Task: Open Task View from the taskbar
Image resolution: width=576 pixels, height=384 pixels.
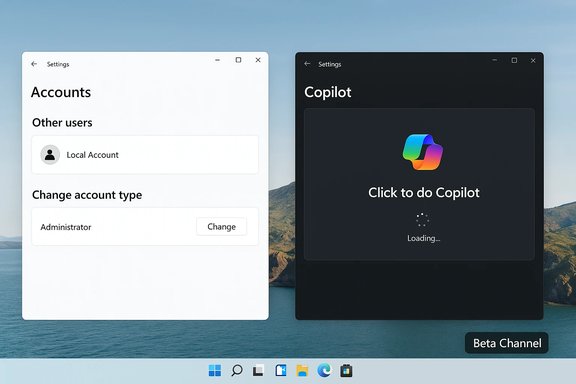Action: 258,370
